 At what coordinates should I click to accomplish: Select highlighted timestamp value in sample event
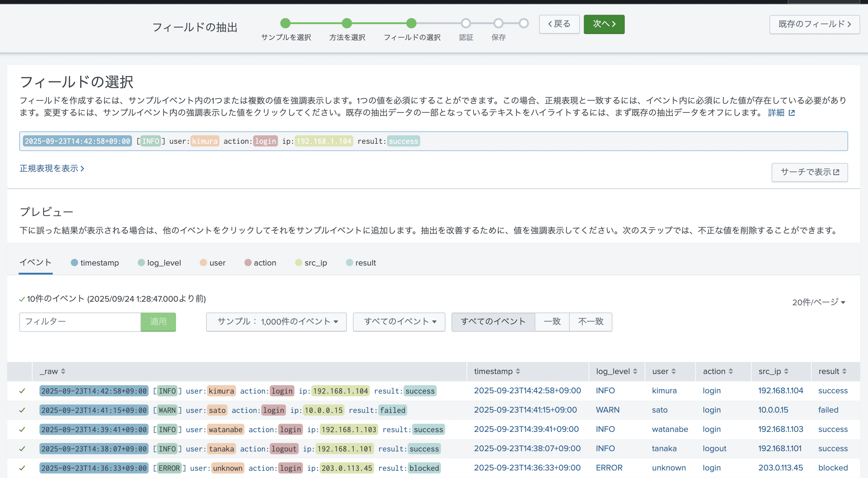(77, 141)
